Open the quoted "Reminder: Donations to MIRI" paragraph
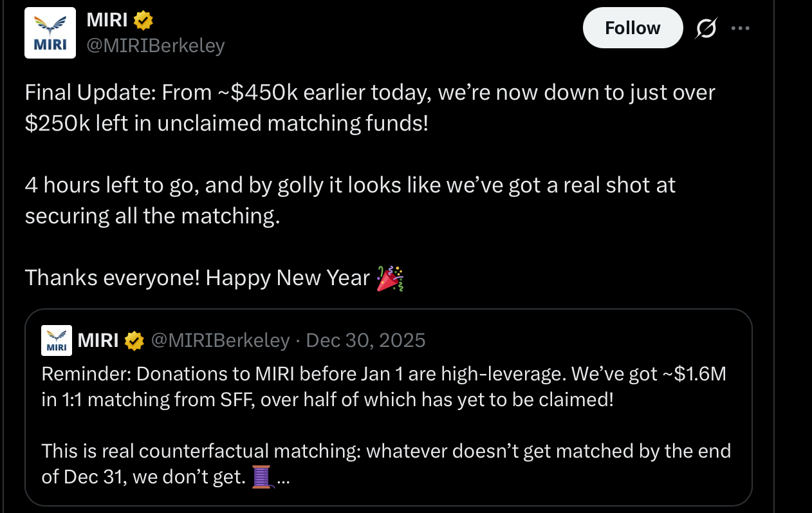Viewport: 812px width, 513px height. [383, 386]
